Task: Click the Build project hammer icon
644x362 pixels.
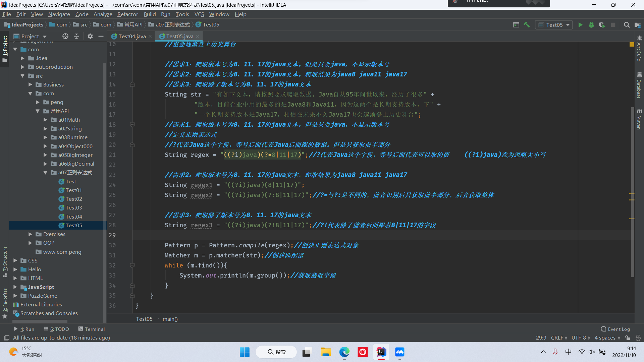Action: tap(527, 25)
